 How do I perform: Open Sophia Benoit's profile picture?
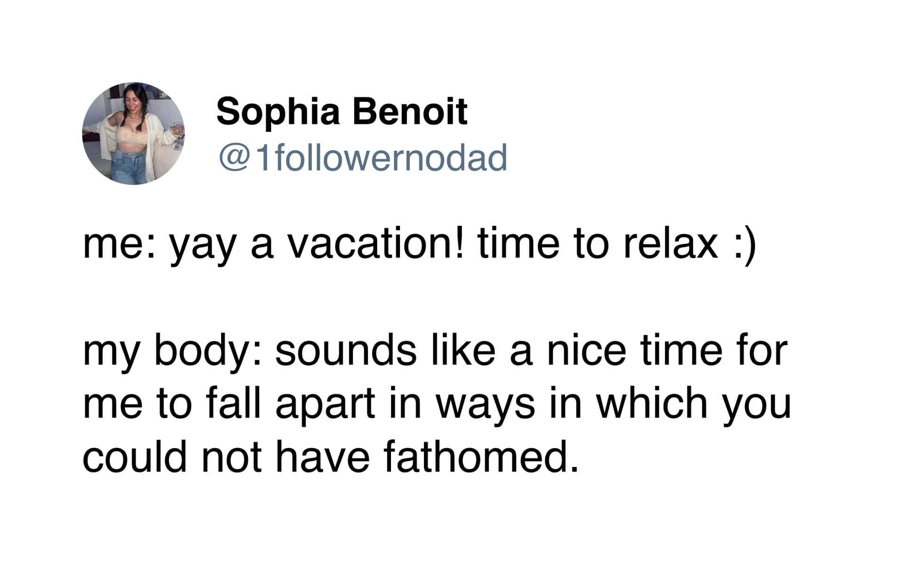[x=133, y=133]
